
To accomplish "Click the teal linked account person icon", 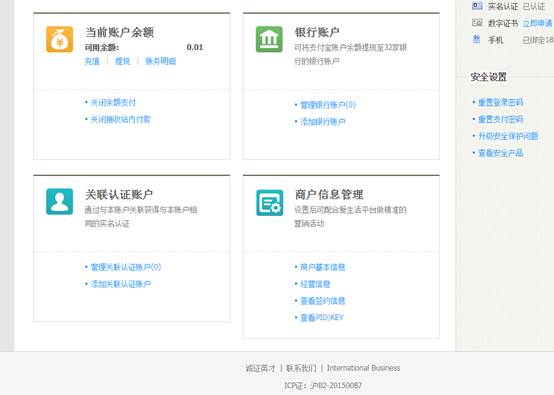I will click(59, 202).
